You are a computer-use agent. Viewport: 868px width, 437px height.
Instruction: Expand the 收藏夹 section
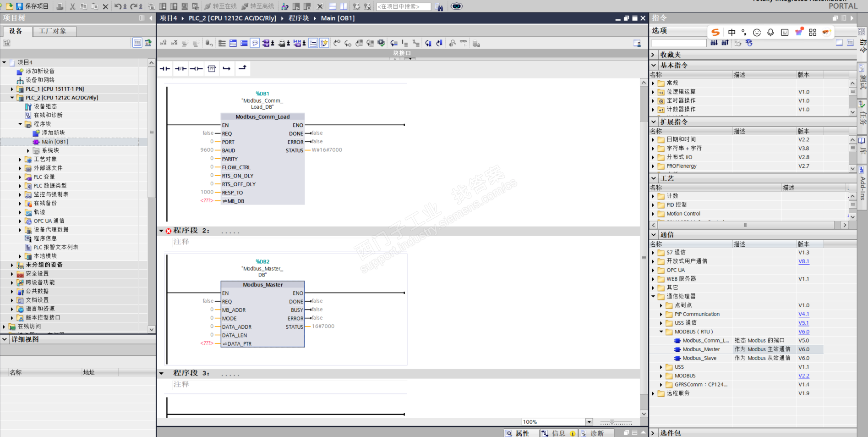tap(654, 55)
